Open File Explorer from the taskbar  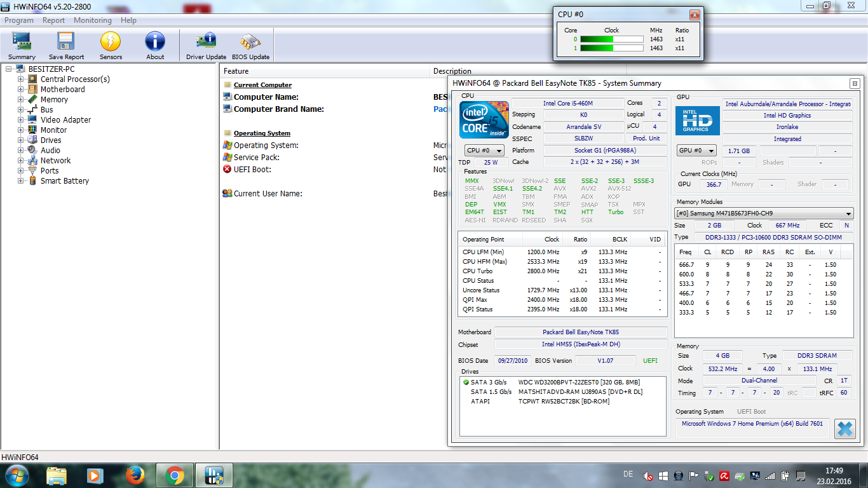tap(56, 475)
